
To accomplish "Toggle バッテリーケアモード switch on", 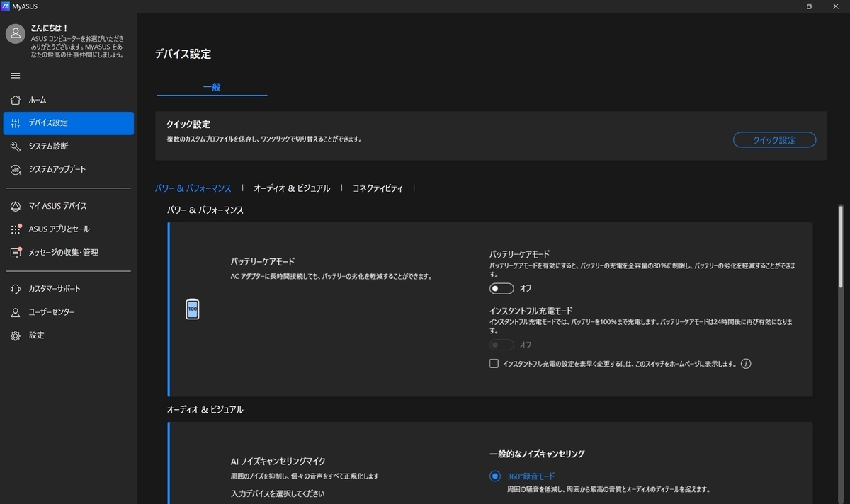I will [x=501, y=288].
